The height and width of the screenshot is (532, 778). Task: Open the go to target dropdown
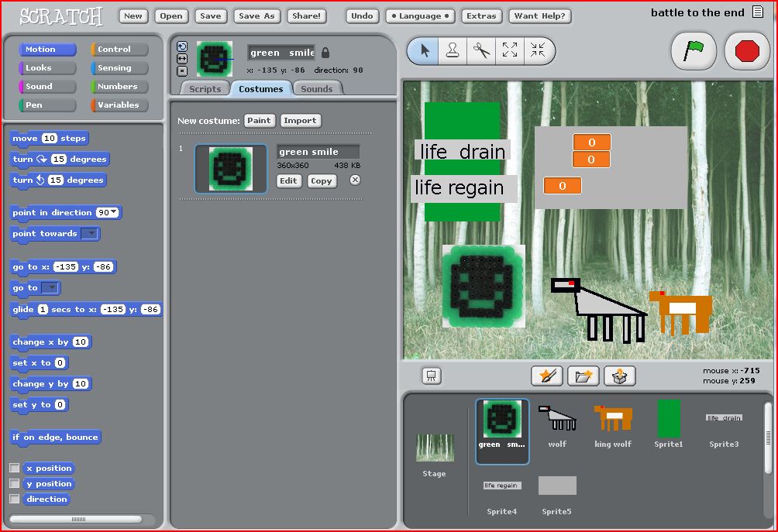coord(51,287)
